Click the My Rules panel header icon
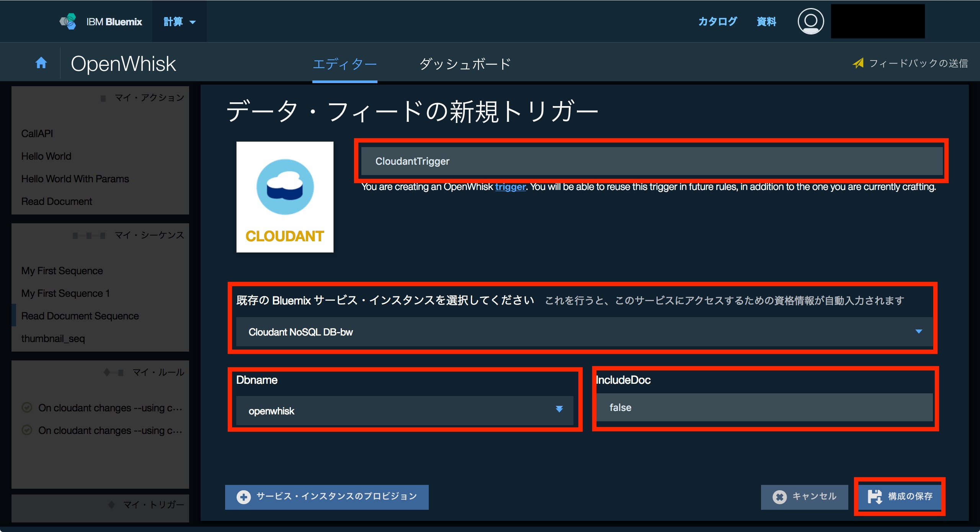Screen dimensions: 980x532 click(113, 372)
